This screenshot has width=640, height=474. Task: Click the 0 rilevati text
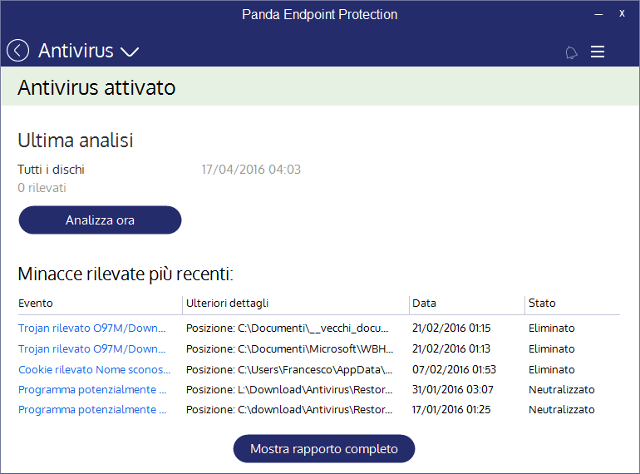pos(42,188)
